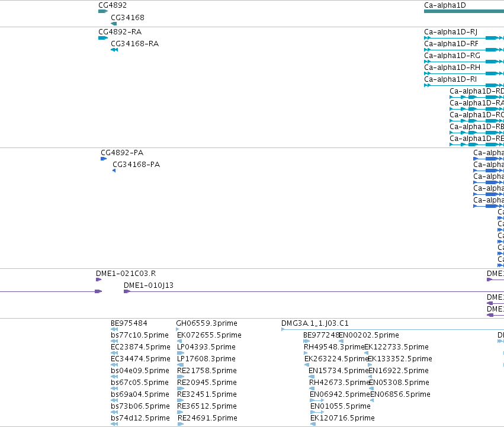Select the CG34168-PA protein label

(x=136, y=165)
